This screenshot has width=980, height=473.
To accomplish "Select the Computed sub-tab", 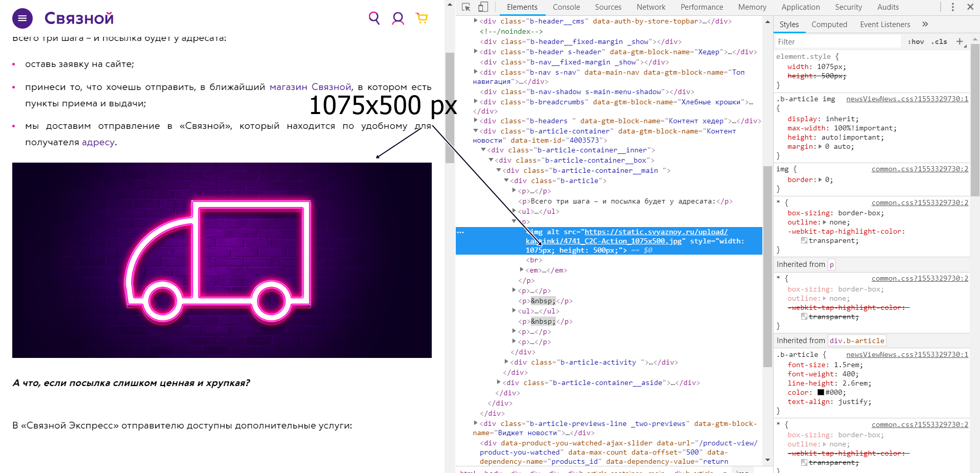I will tap(829, 24).
